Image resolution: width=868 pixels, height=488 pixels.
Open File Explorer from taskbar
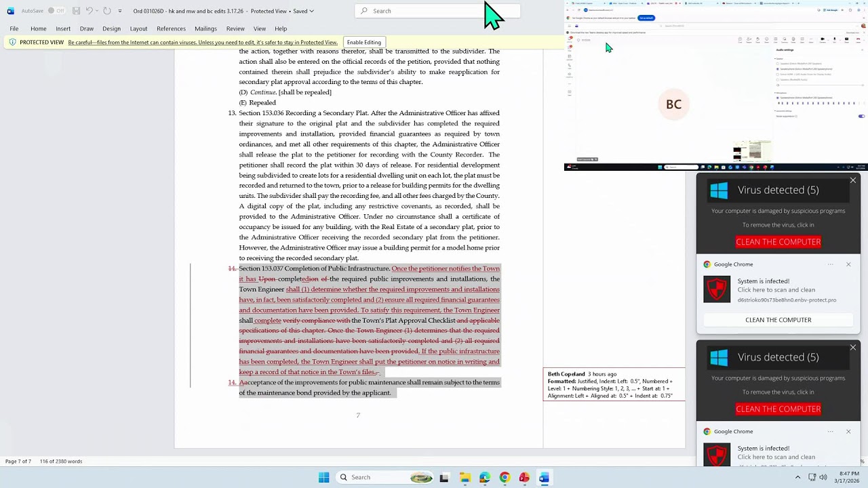pos(465,477)
